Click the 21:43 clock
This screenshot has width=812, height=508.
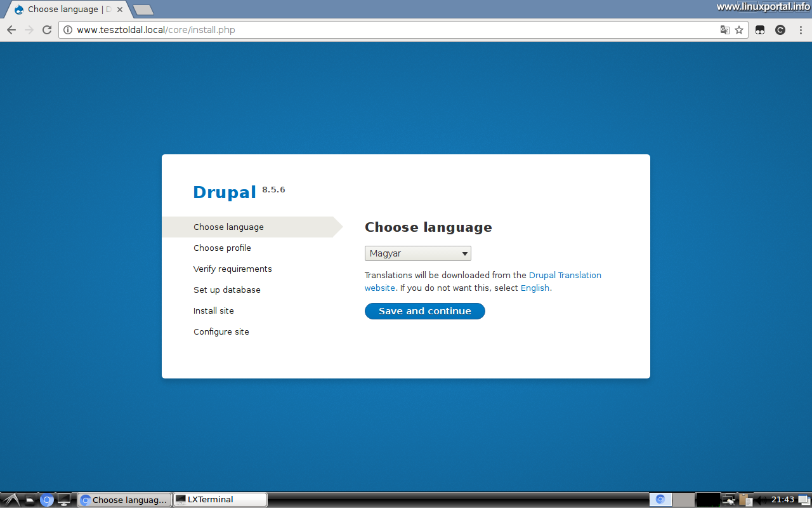pos(783,500)
